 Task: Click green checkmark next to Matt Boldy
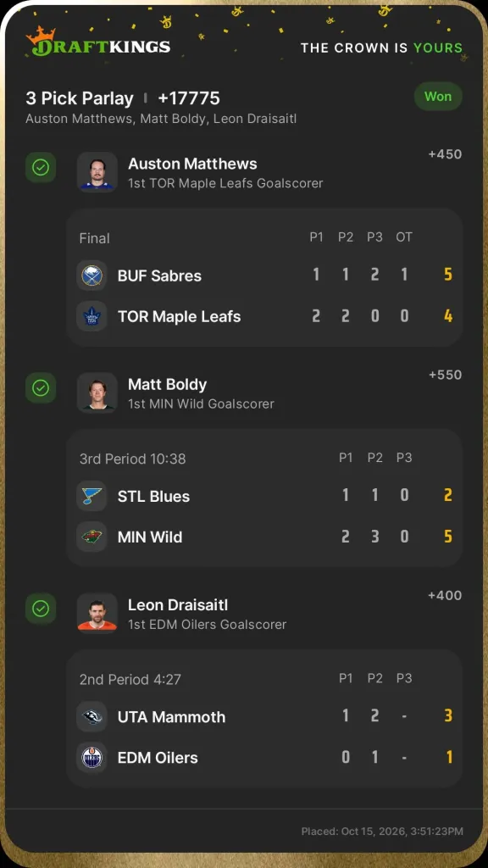click(41, 388)
